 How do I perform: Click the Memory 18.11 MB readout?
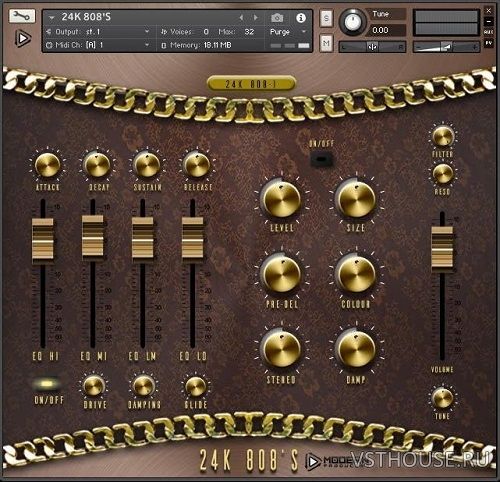pyautogui.click(x=197, y=45)
